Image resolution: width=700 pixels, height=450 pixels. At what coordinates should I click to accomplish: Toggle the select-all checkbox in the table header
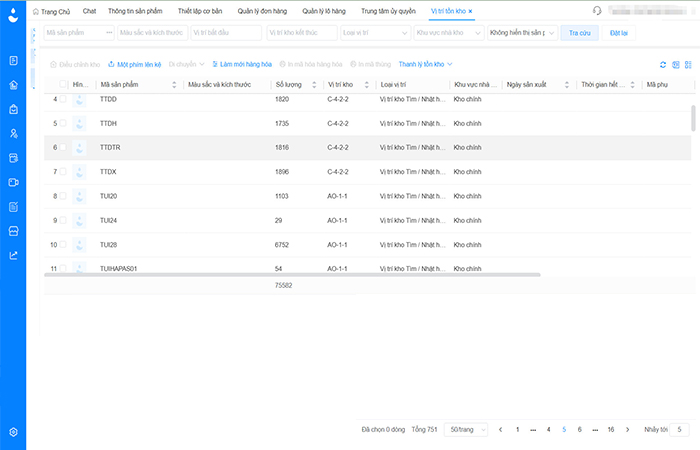(63, 85)
